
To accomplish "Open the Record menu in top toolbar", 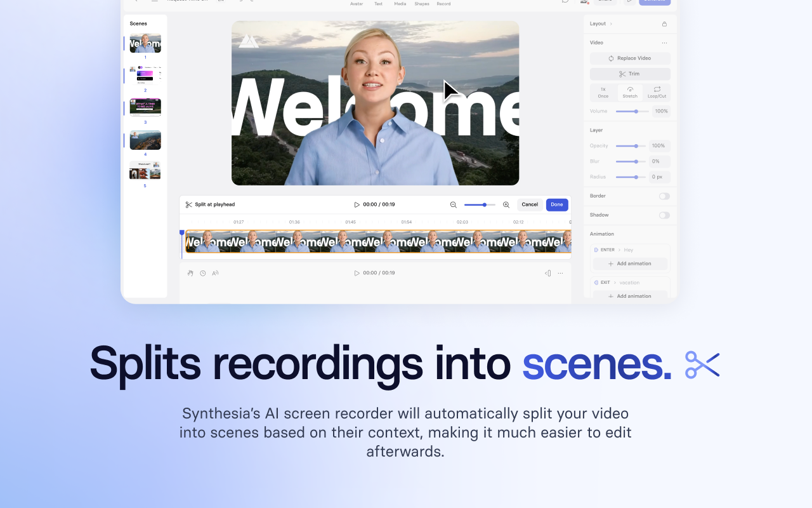I will pos(443,4).
